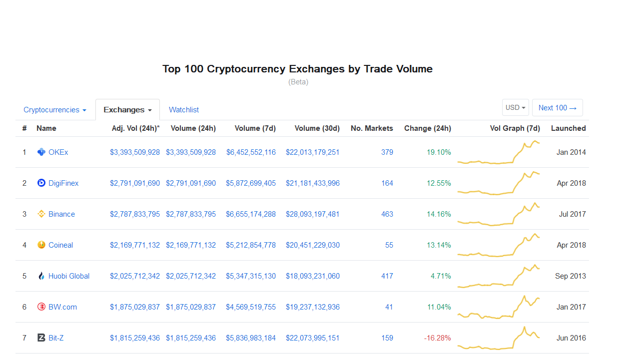644x354 pixels.
Task: Select OKEx 24h change 19.10%
Action: [439, 152]
